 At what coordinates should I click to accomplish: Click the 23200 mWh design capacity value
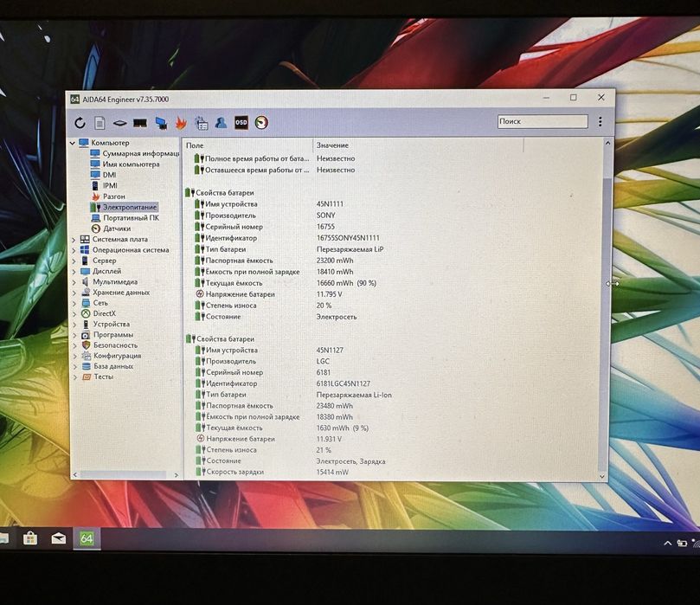(335, 261)
